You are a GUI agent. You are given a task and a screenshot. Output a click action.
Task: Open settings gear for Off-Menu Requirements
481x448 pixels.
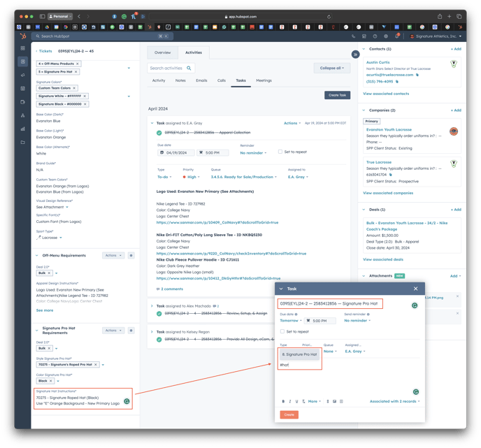coord(131,256)
